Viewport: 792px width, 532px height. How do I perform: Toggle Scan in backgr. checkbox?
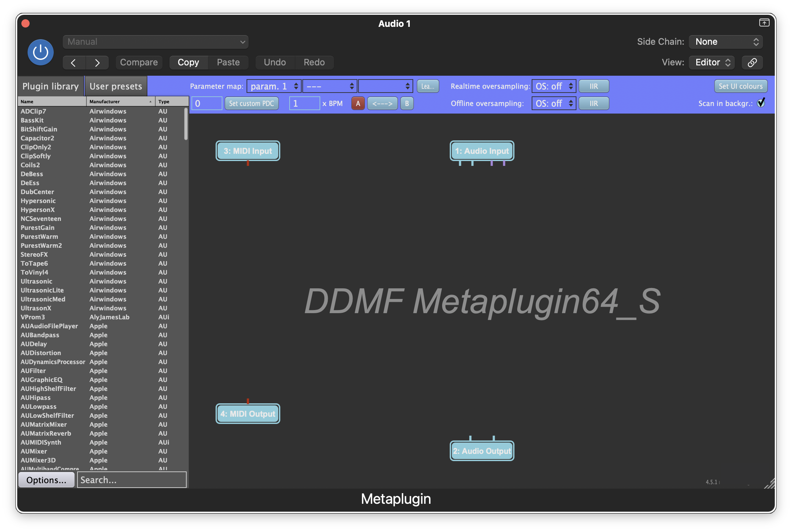coord(761,103)
